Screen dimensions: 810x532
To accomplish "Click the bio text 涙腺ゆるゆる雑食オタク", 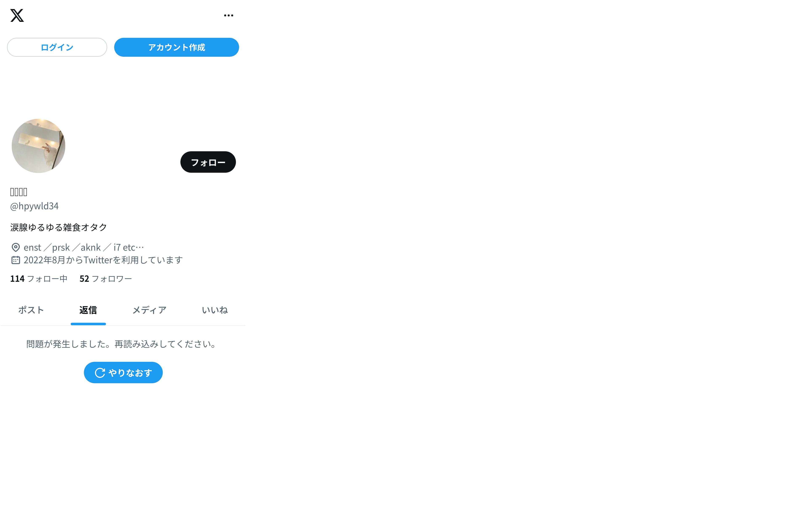I will [58, 227].
